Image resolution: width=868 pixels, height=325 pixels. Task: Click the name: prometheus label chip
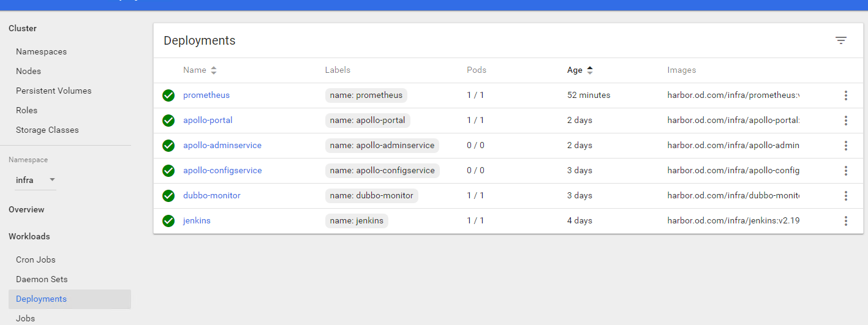tap(366, 95)
